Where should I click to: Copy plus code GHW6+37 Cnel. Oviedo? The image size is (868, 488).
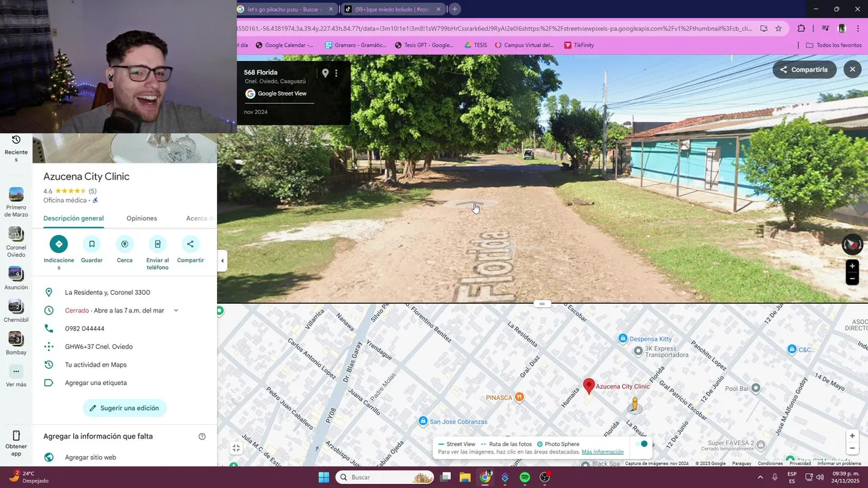(x=99, y=346)
